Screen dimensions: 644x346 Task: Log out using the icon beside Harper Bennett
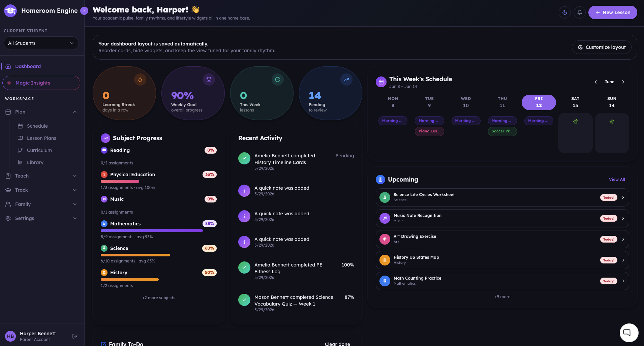tap(75, 336)
